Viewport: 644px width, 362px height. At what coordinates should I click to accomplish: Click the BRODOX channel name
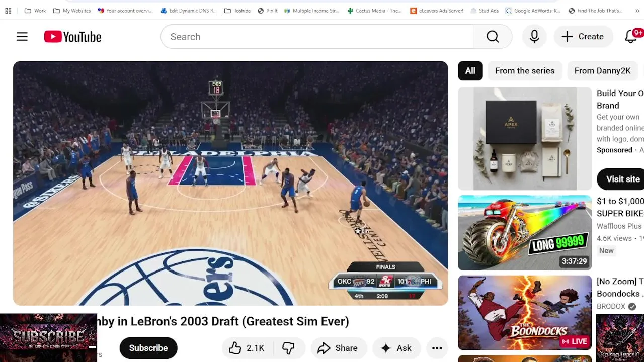pyautogui.click(x=611, y=306)
